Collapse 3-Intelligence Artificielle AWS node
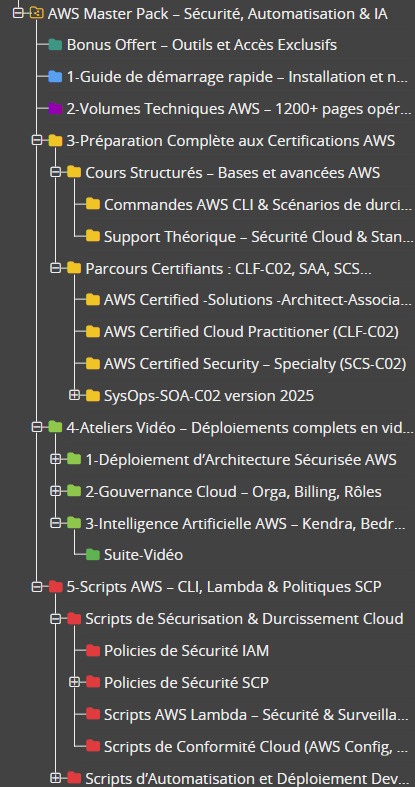 [x=55, y=522]
